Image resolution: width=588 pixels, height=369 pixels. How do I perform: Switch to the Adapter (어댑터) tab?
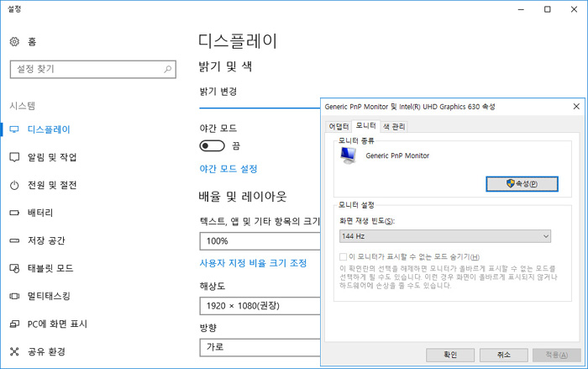[x=339, y=126]
